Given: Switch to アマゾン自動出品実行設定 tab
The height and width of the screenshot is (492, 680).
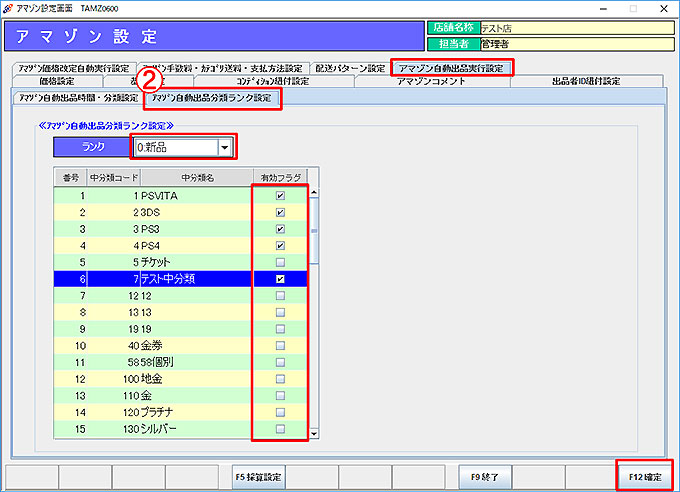Looking at the screenshot, I should (x=453, y=68).
